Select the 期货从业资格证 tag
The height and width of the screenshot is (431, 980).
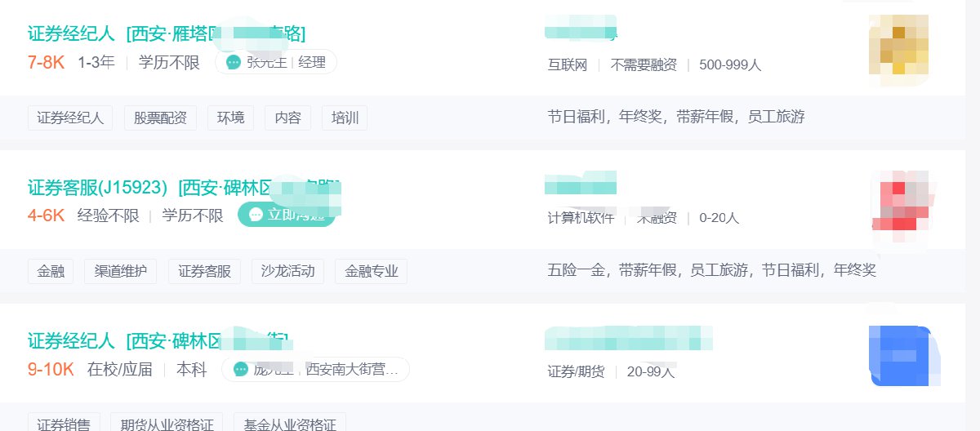(x=167, y=424)
